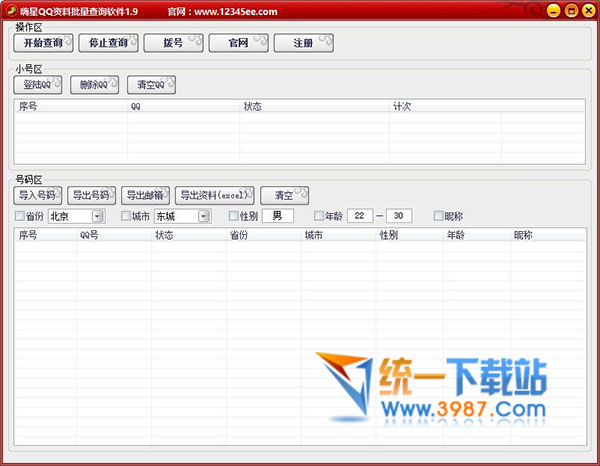600x466 pixels.
Task: Click the gender field showing 男
Action: [x=278, y=216]
